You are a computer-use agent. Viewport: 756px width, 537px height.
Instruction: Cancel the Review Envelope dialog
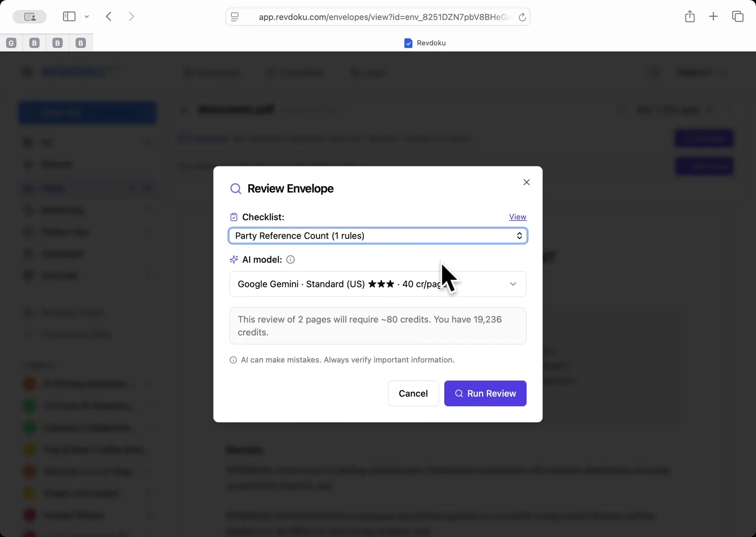pyautogui.click(x=413, y=393)
